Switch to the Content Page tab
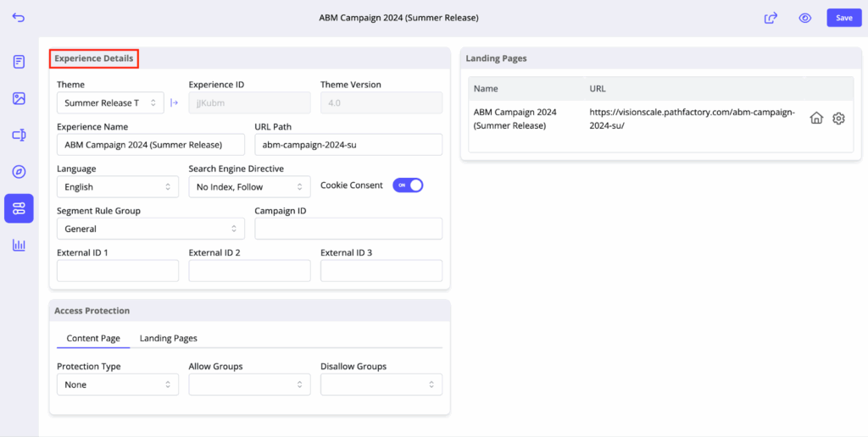 point(93,338)
